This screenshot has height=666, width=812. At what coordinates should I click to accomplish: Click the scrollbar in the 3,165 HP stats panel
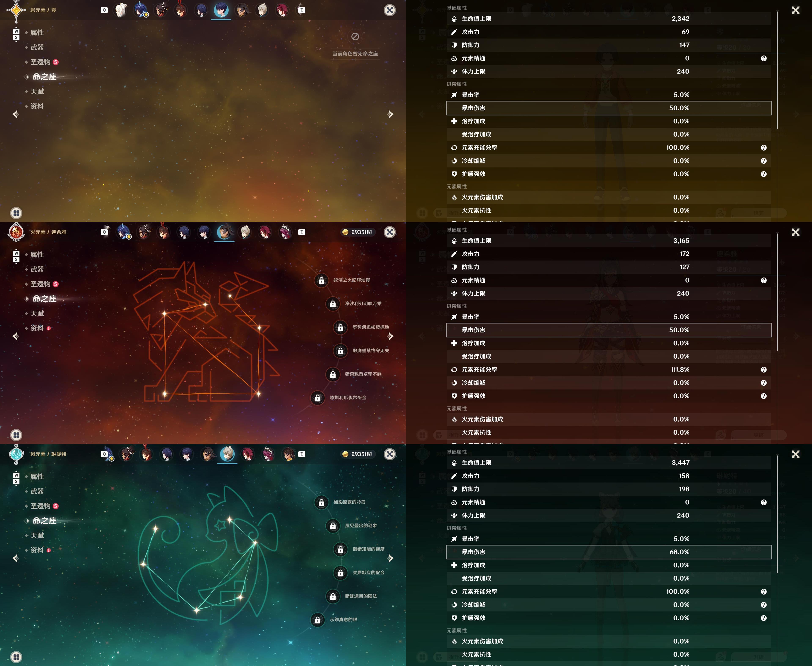[x=778, y=292]
